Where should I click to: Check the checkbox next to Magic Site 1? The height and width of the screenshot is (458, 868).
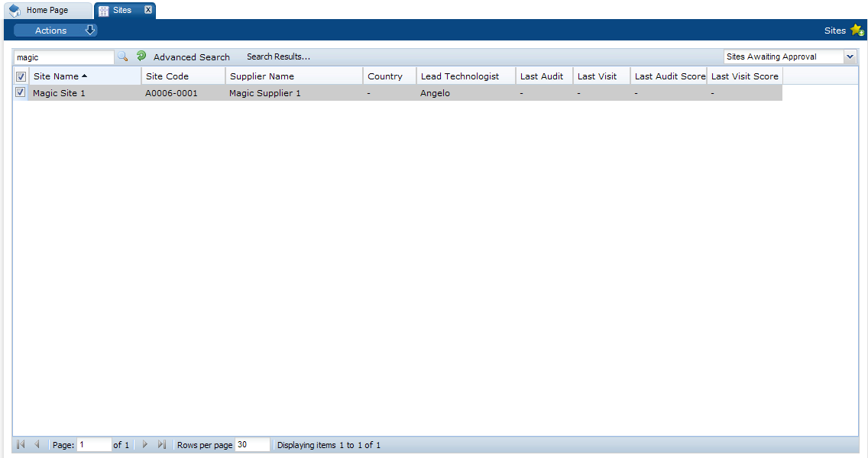point(20,92)
